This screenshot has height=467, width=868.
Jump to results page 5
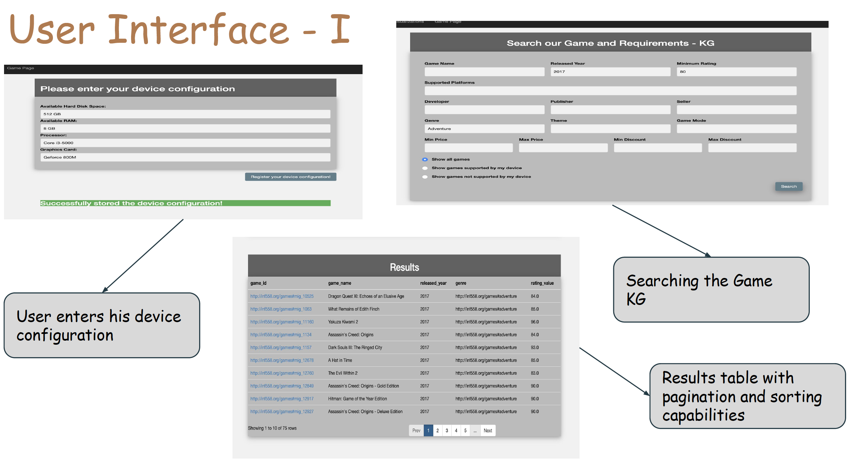coord(465,430)
